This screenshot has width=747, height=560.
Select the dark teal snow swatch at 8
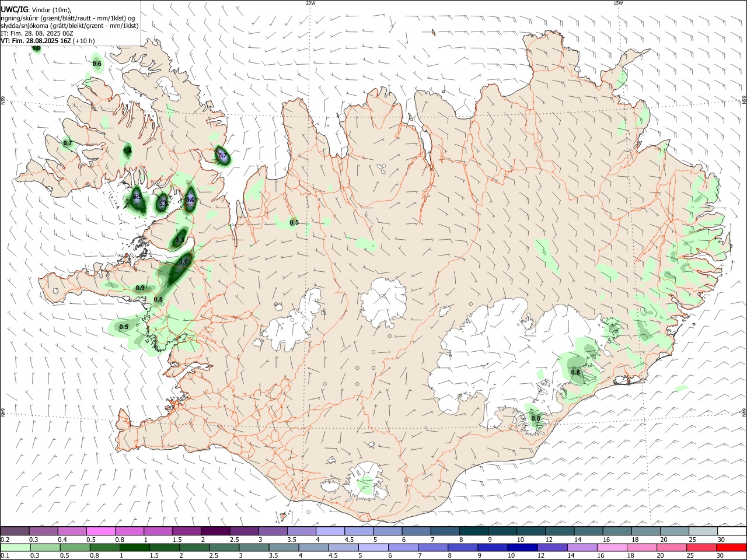(x=473, y=531)
